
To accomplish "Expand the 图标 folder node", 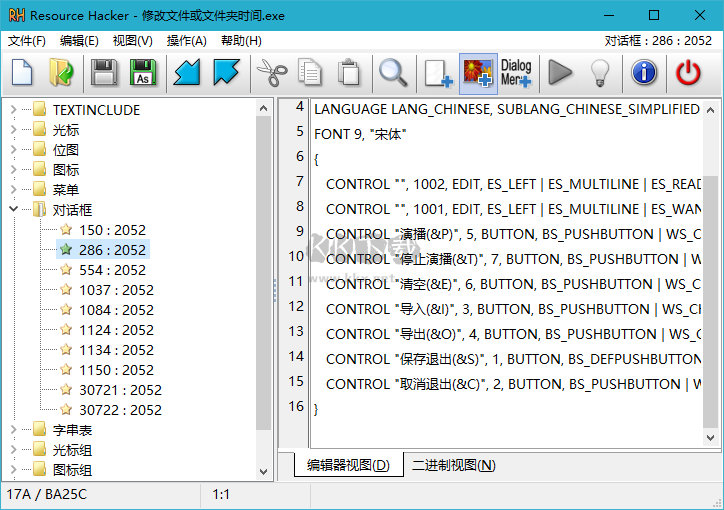I will pos(13,169).
